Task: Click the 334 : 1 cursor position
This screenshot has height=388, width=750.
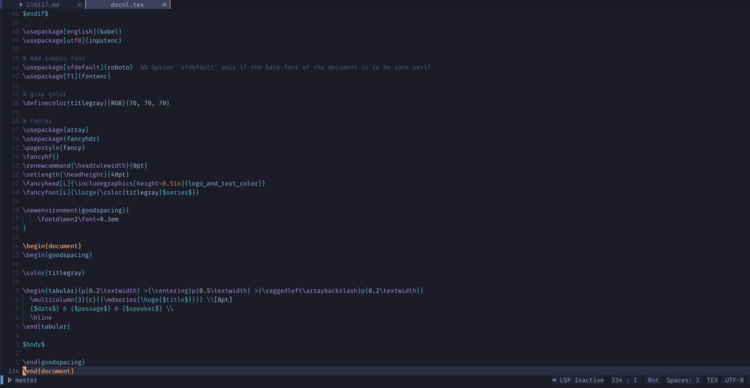Action: [x=624, y=380]
